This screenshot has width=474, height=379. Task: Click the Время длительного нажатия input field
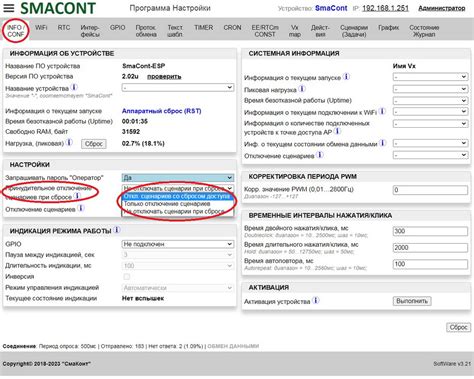click(x=430, y=248)
